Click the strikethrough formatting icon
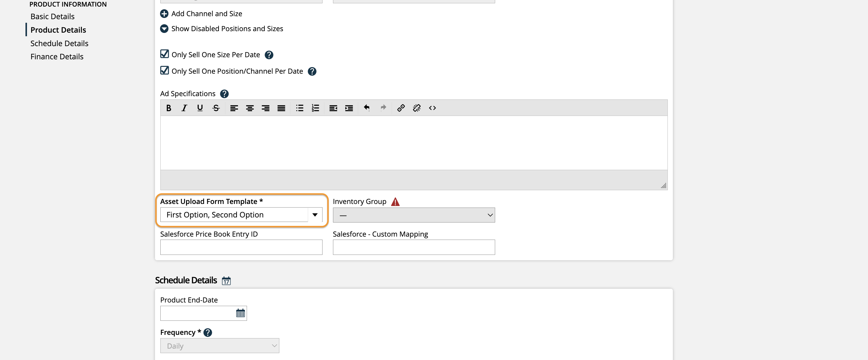 tap(216, 108)
